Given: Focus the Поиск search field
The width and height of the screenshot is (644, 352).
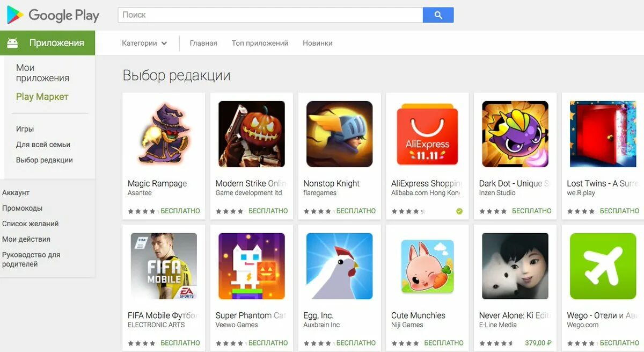Looking at the screenshot, I should pyautogui.click(x=270, y=15).
